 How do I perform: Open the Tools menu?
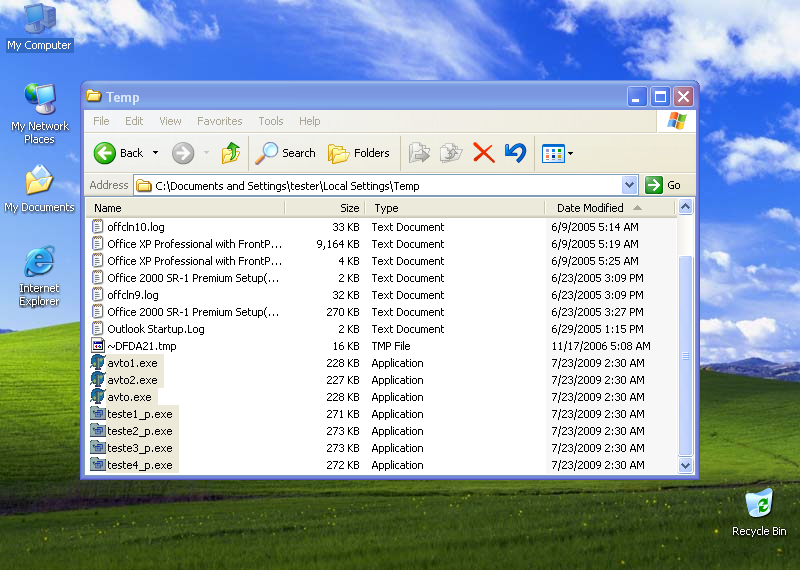coord(270,121)
